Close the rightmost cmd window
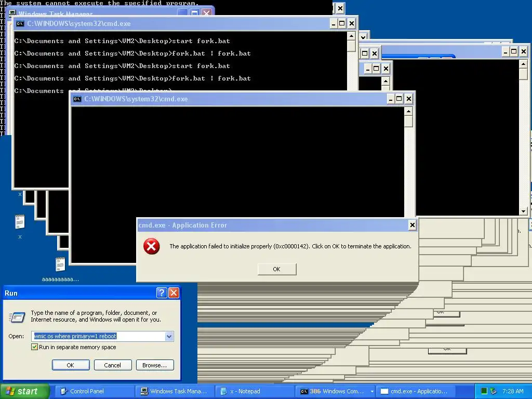Screen dimensions: 532x399 (524, 51)
